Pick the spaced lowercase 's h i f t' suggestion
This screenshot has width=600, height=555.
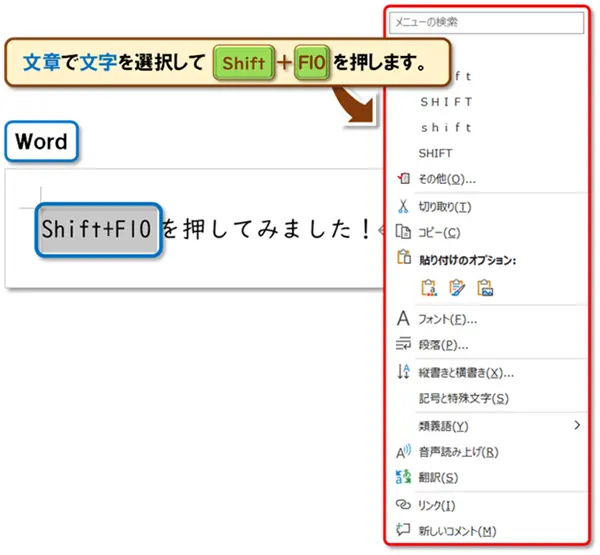point(446,128)
